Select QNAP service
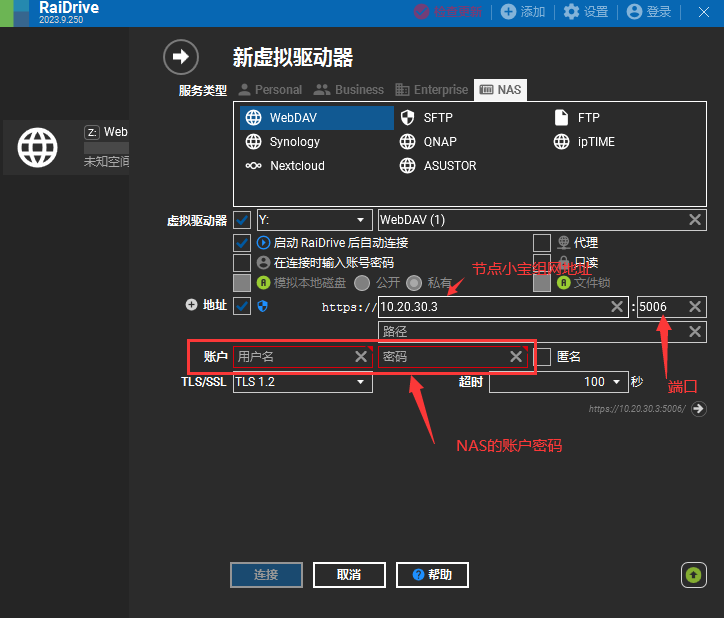The width and height of the screenshot is (724, 618). pyautogui.click(x=428, y=142)
